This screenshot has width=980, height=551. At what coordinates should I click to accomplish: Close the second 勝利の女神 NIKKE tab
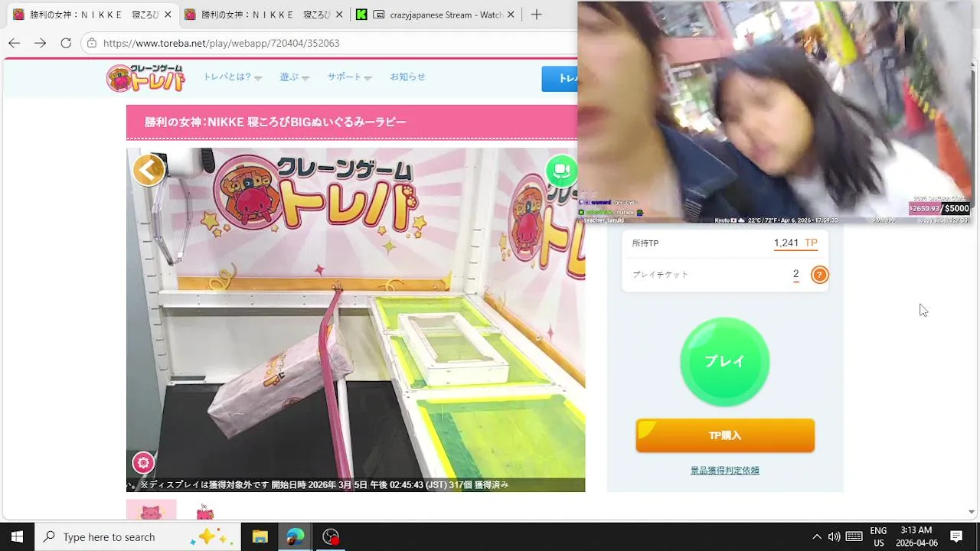click(339, 15)
